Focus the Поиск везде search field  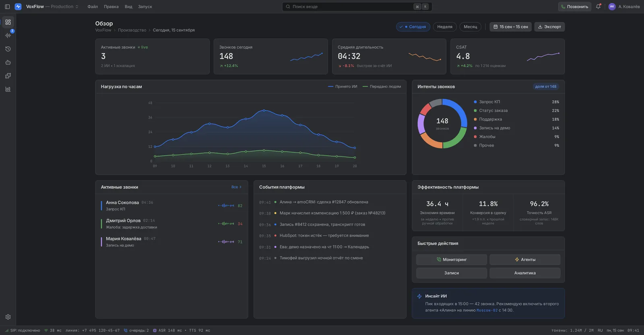[x=357, y=6]
